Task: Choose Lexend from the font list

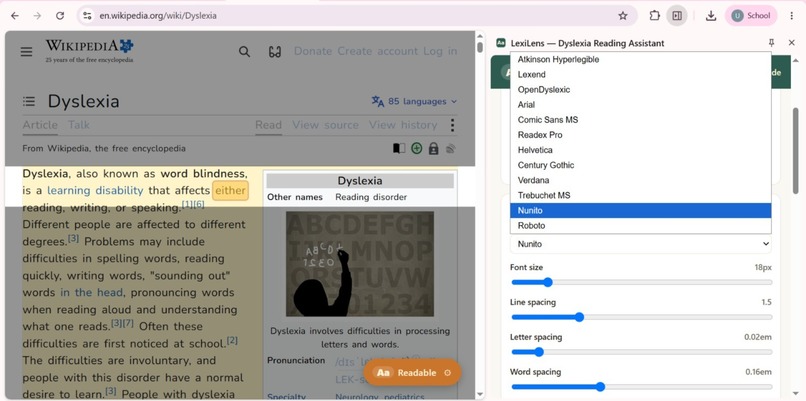Action: pos(640,75)
